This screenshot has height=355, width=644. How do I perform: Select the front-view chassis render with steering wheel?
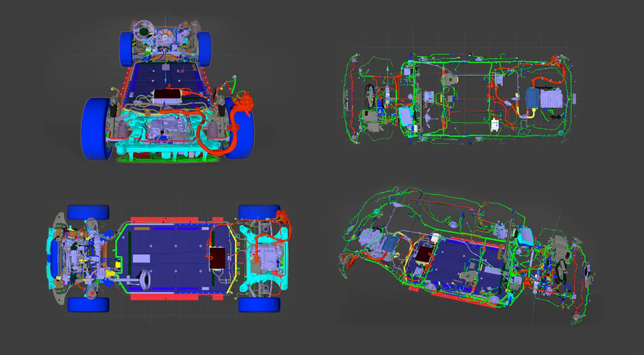168,91
